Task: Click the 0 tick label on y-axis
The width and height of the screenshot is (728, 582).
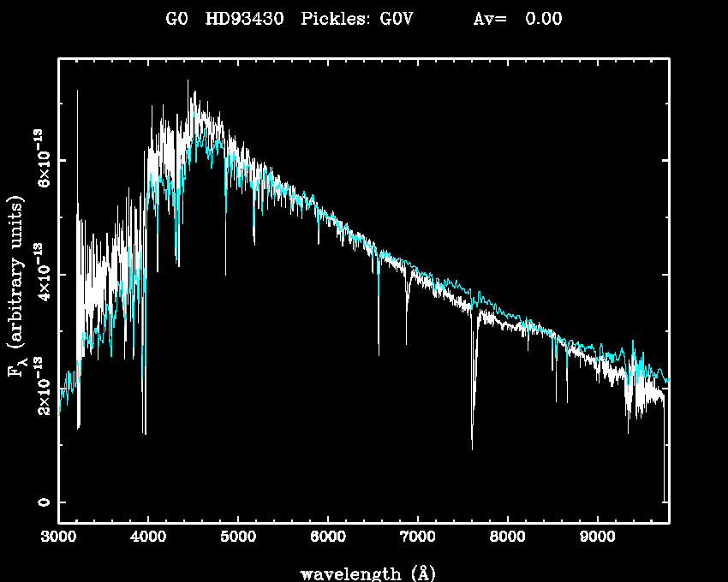Action: click(x=41, y=502)
